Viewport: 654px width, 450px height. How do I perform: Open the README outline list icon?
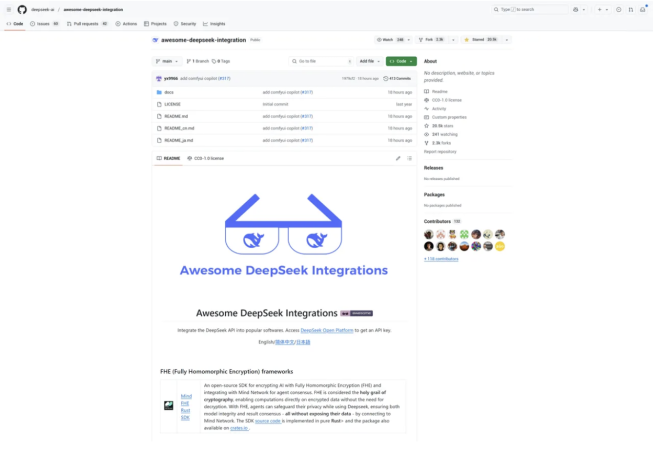[x=409, y=158]
